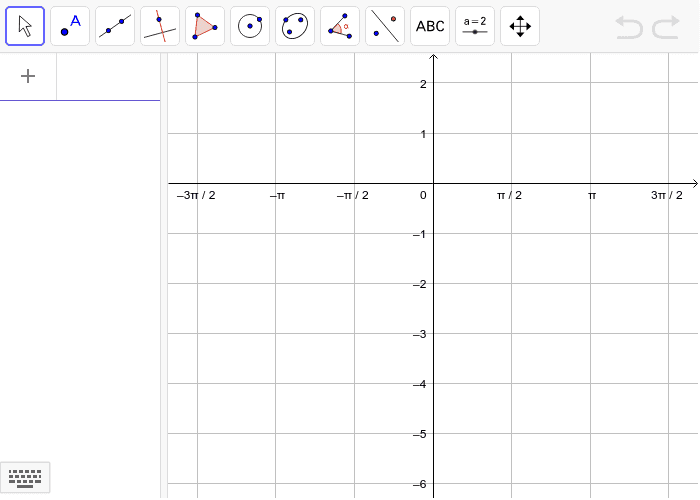700x500 pixels.
Task: Select the Move arrow tool
Action: pos(25,26)
